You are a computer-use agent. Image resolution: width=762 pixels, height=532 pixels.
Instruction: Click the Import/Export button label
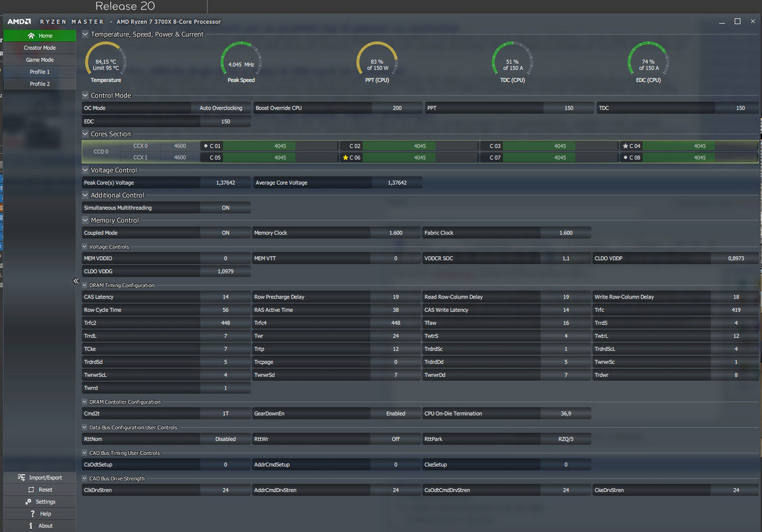pyautogui.click(x=45, y=477)
